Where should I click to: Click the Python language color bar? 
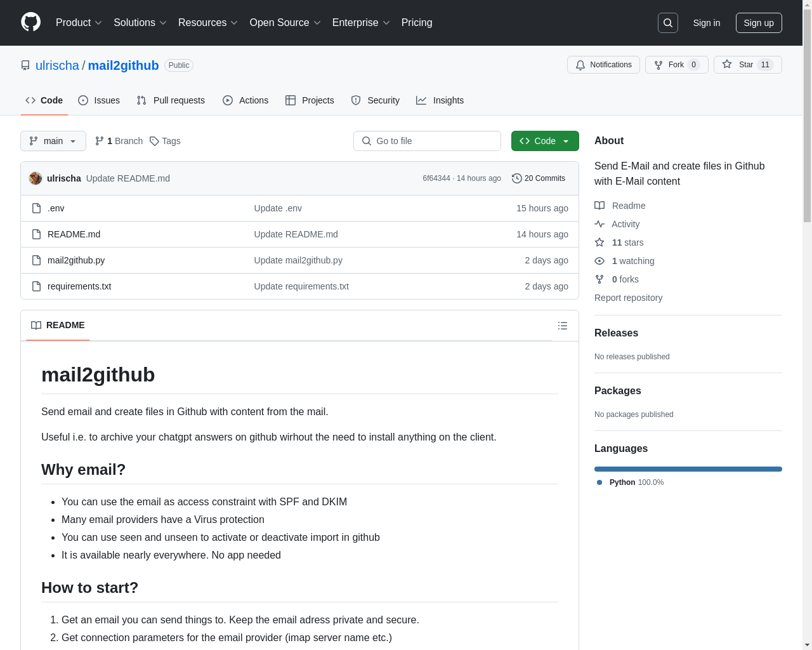688,469
